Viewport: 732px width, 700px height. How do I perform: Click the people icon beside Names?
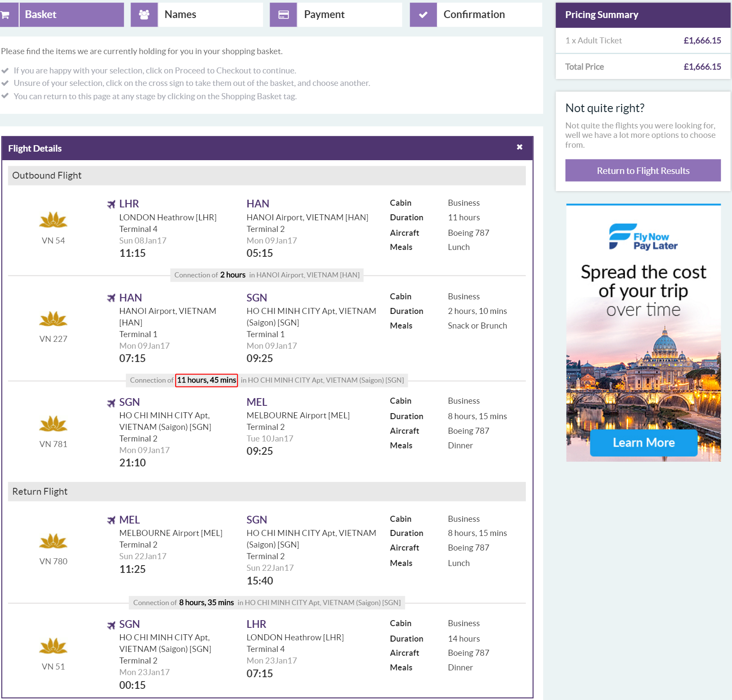point(144,15)
